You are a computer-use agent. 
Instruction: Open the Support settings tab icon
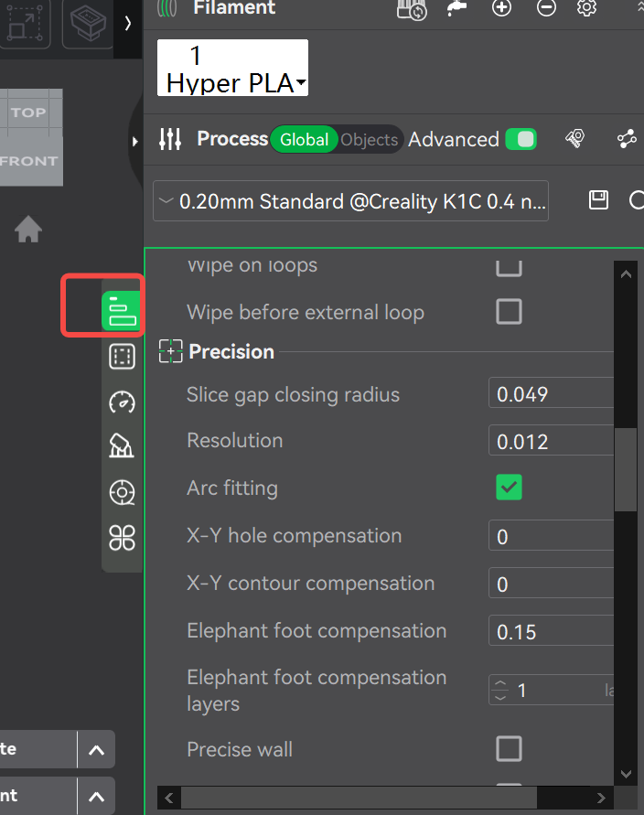[x=122, y=446]
